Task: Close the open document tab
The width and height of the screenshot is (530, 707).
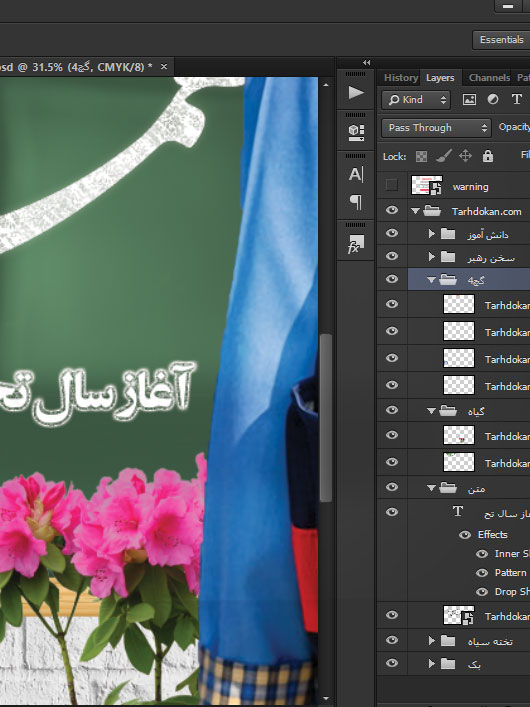Action: point(164,67)
